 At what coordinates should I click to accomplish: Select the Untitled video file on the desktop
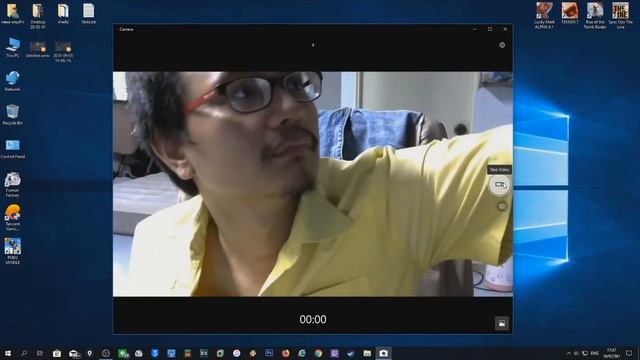pos(38,50)
